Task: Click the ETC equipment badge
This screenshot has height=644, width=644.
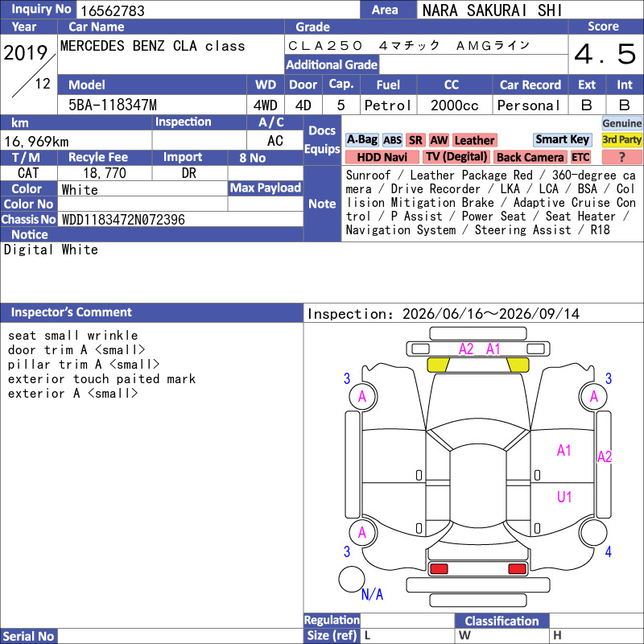Action: coord(580,157)
